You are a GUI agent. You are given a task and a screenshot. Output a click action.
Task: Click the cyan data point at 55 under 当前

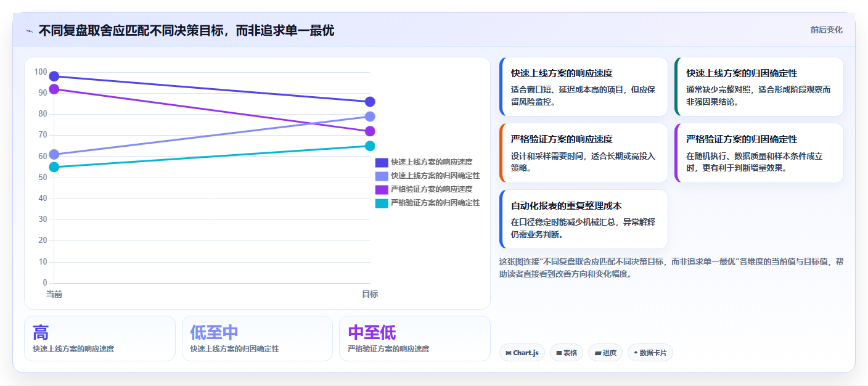point(54,167)
